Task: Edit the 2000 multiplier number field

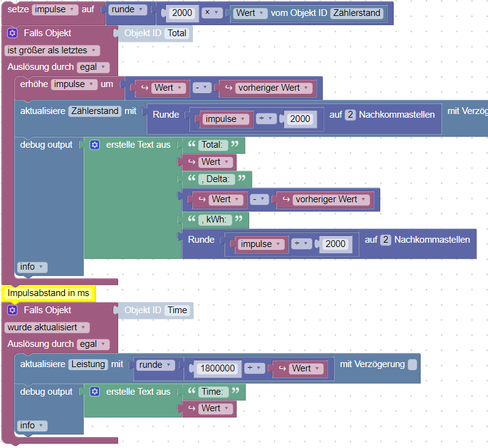Action: [x=182, y=13]
